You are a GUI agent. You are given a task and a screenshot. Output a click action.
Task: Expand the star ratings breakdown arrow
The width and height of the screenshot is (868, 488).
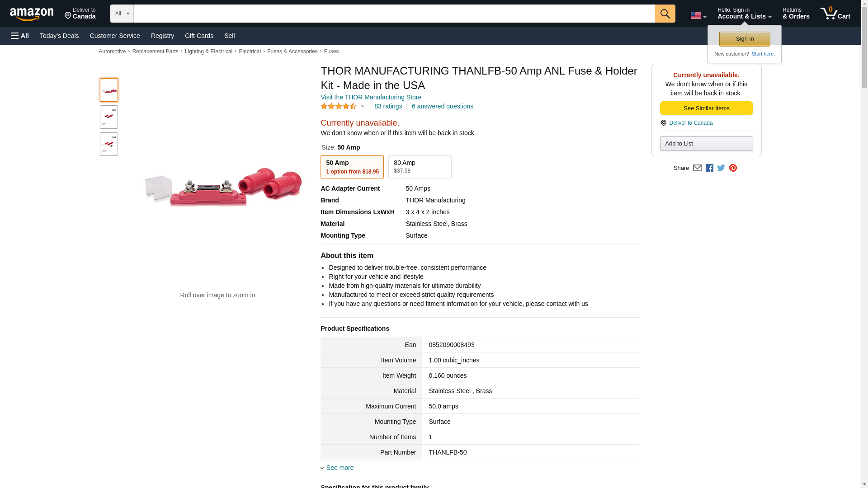[363, 107]
